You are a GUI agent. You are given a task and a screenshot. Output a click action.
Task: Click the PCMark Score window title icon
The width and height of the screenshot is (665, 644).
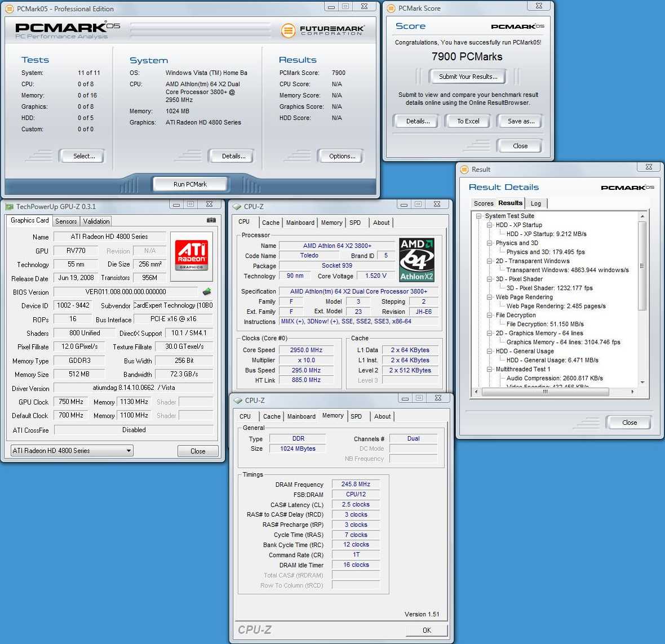click(391, 8)
